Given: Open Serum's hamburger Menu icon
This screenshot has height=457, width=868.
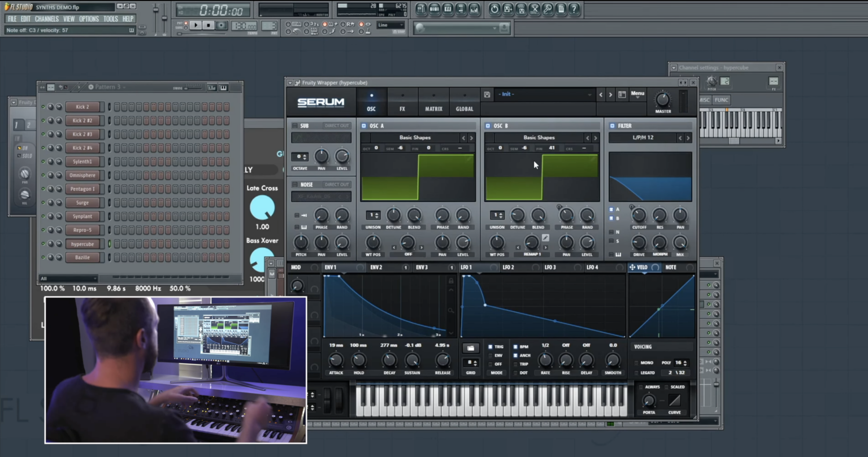Looking at the screenshot, I should click(637, 94).
